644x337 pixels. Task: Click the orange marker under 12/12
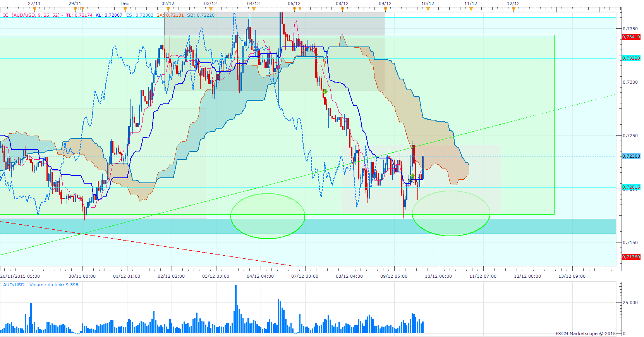[x=513, y=9]
